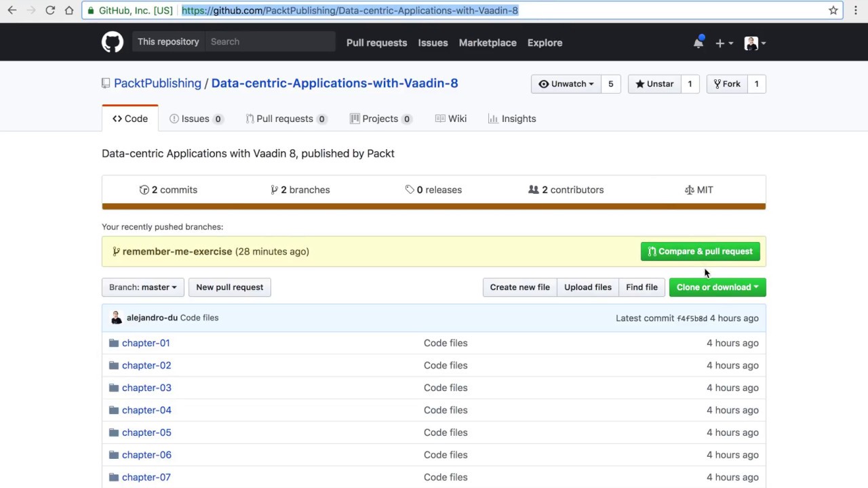Open chapter-01 folder icon
The image size is (868, 488).
tap(114, 343)
